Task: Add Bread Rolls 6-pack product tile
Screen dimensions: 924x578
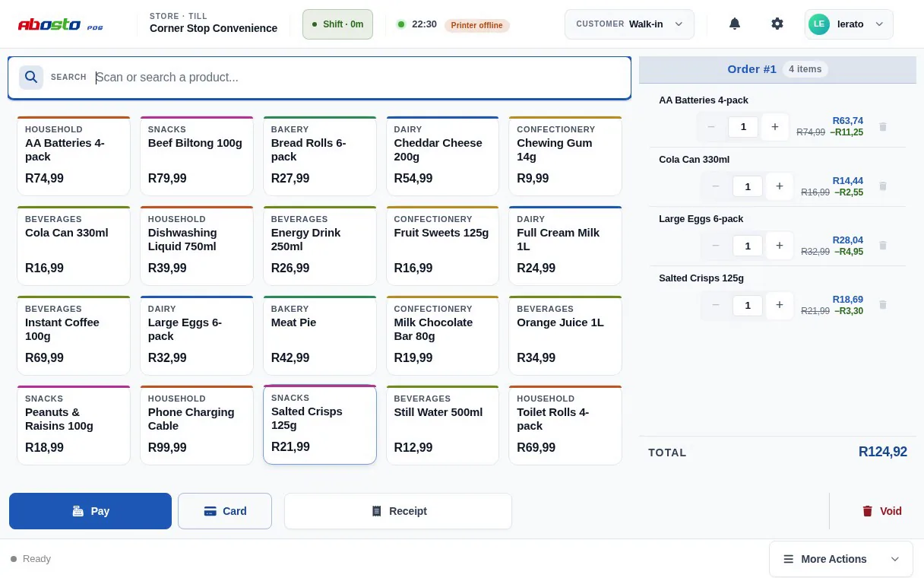Action: coord(320,156)
